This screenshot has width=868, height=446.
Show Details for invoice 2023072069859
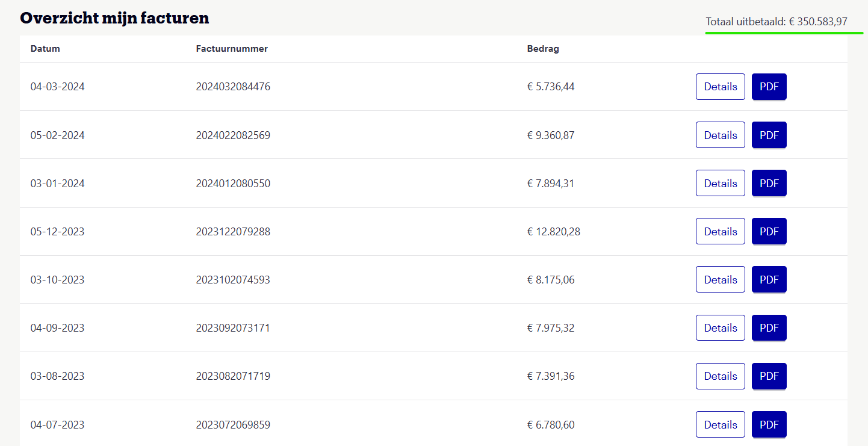(720, 424)
